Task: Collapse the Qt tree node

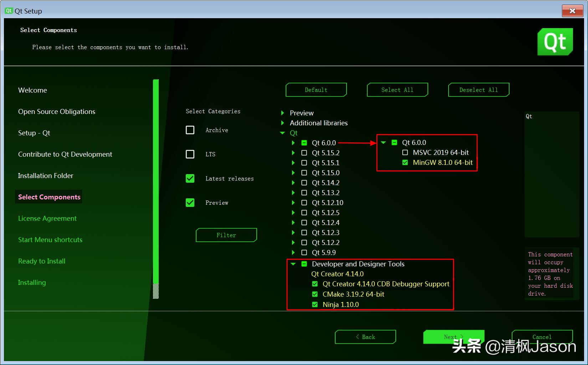Action: coord(282,133)
